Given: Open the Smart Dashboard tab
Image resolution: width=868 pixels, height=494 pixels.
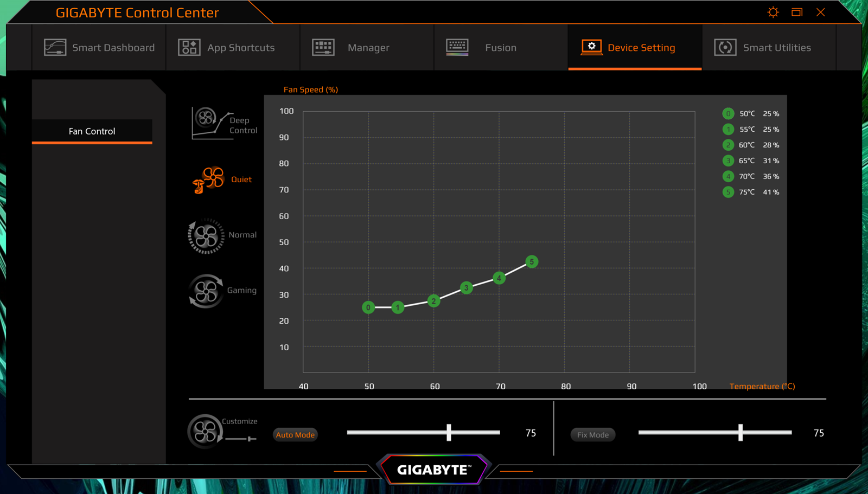Looking at the screenshot, I should tap(99, 48).
